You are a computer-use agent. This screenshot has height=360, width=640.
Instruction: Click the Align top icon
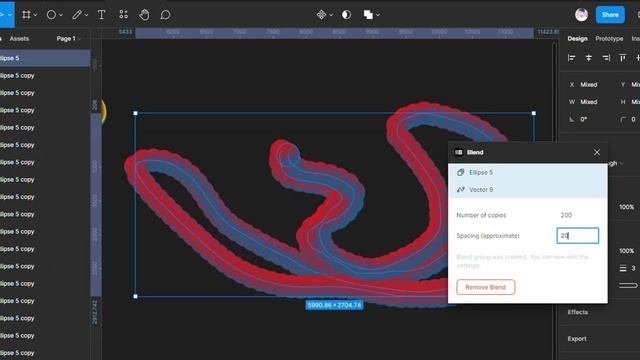(622, 58)
